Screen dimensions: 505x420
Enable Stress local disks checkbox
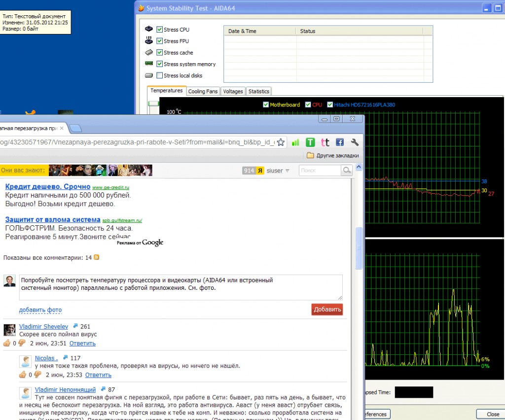tap(159, 75)
